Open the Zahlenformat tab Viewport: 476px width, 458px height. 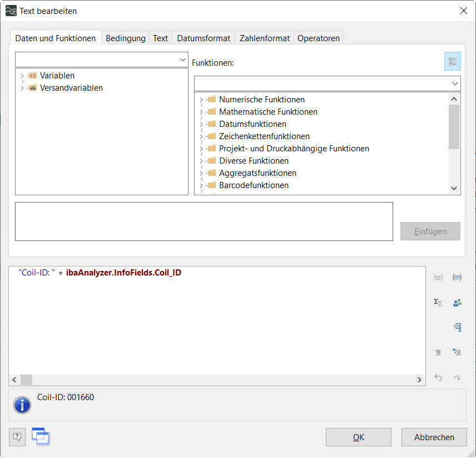point(264,38)
